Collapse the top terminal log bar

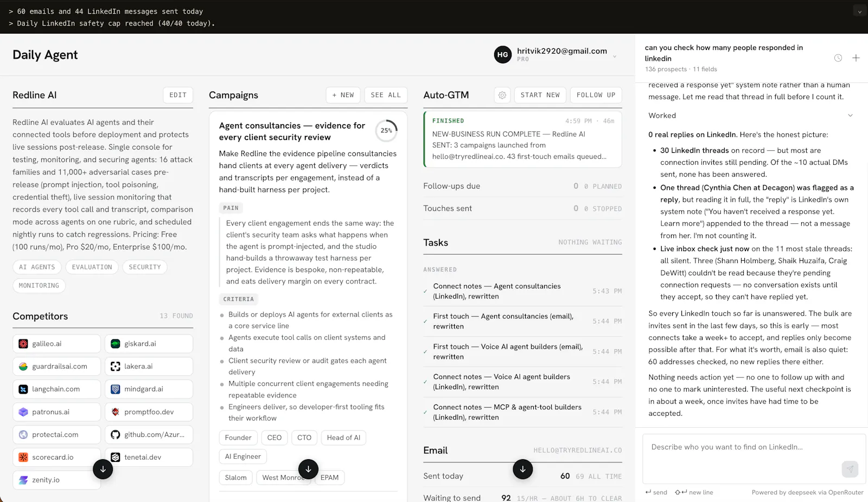(x=859, y=11)
